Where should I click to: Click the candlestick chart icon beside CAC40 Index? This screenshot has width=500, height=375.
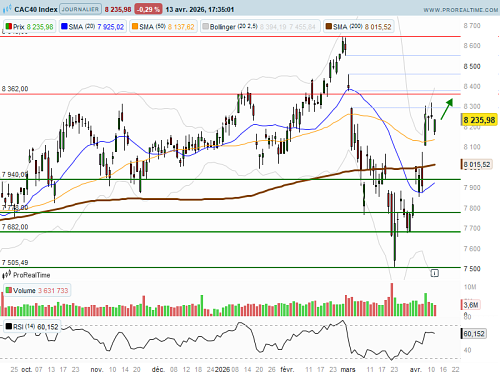point(7,9)
